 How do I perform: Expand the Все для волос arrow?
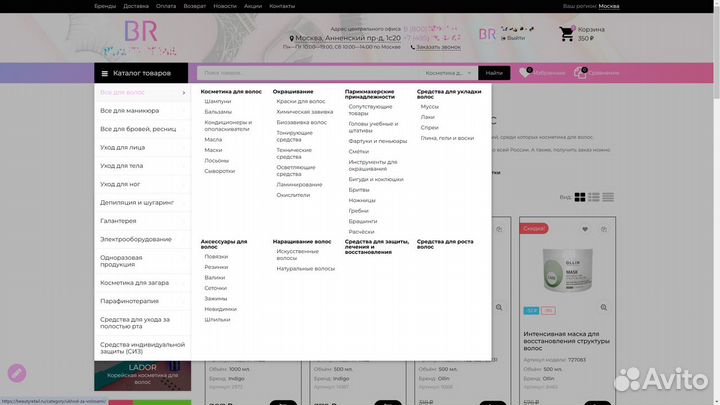coord(184,93)
